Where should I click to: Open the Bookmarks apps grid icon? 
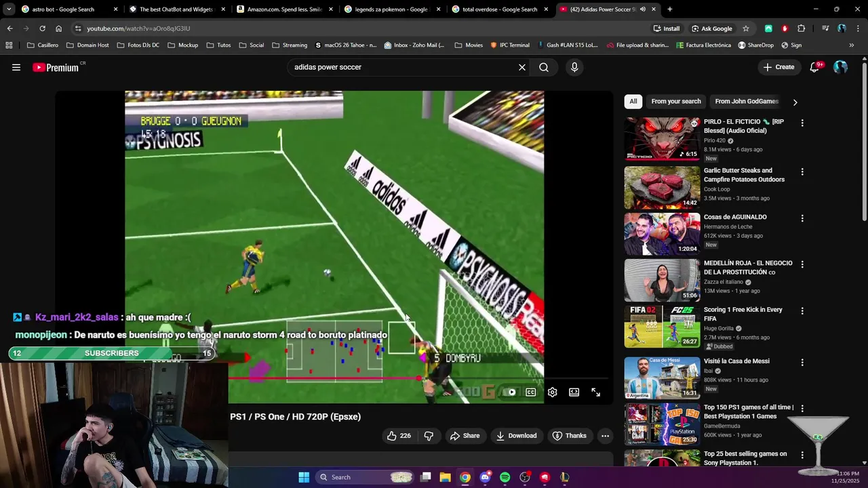click(x=9, y=45)
